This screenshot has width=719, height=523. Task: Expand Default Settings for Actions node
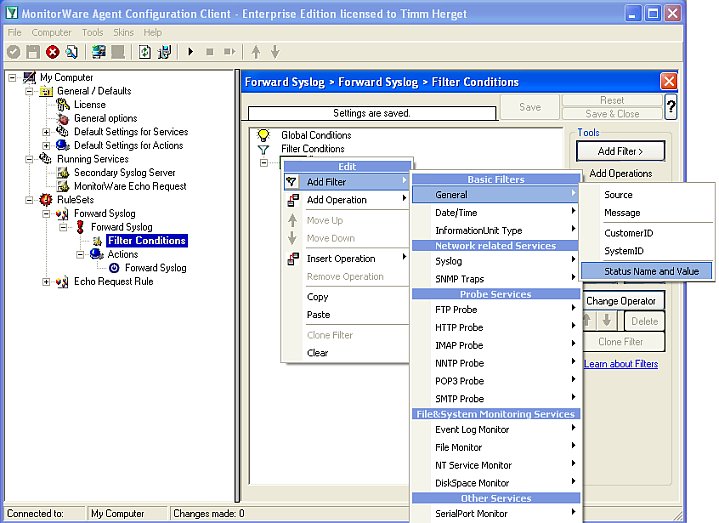coord(46,146)
